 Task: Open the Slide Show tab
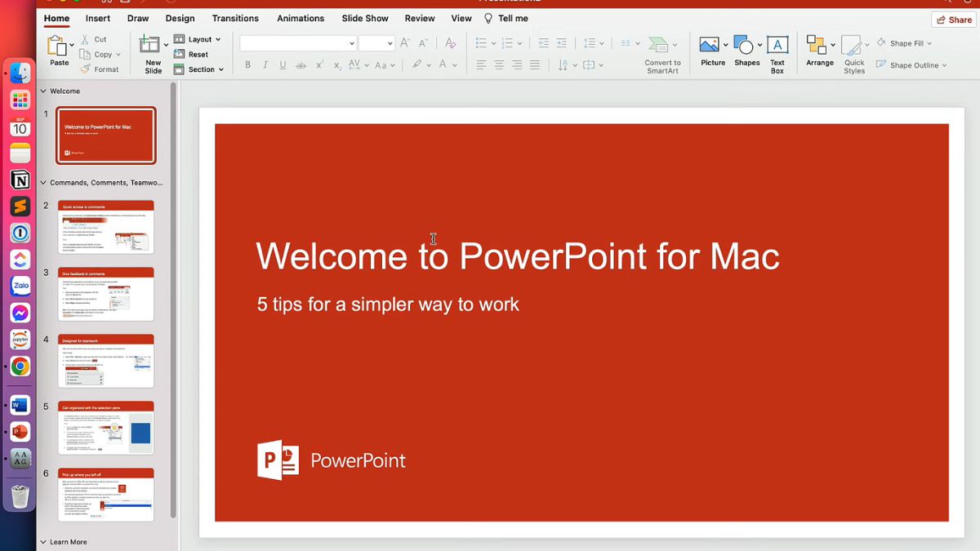point(365,18)
